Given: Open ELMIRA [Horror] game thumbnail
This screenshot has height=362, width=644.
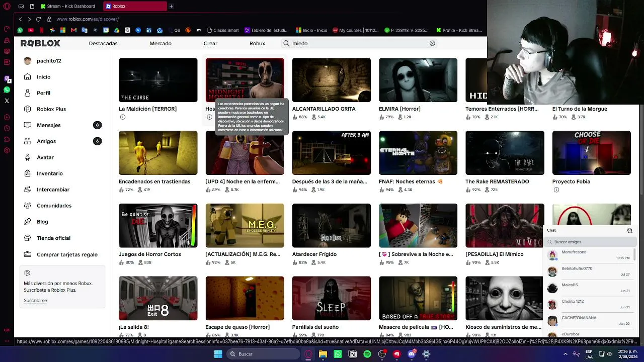Looking at the screenshot, I should 418,80.
